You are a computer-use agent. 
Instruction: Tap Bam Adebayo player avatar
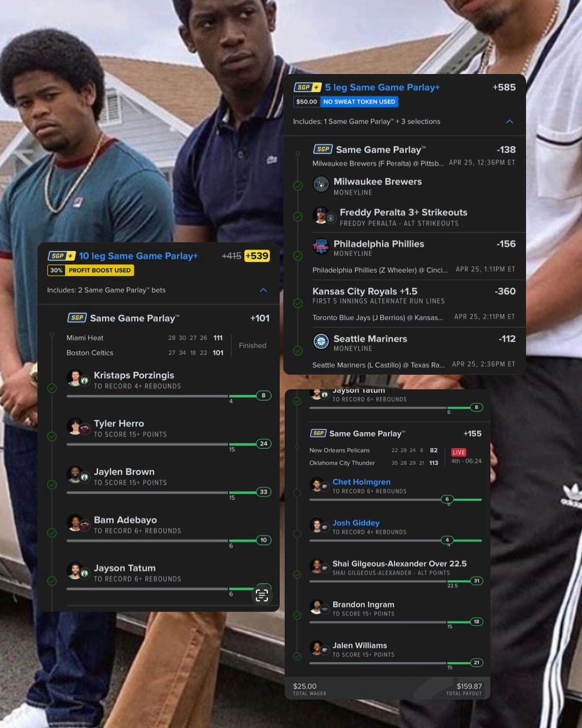tap(75, 523)
